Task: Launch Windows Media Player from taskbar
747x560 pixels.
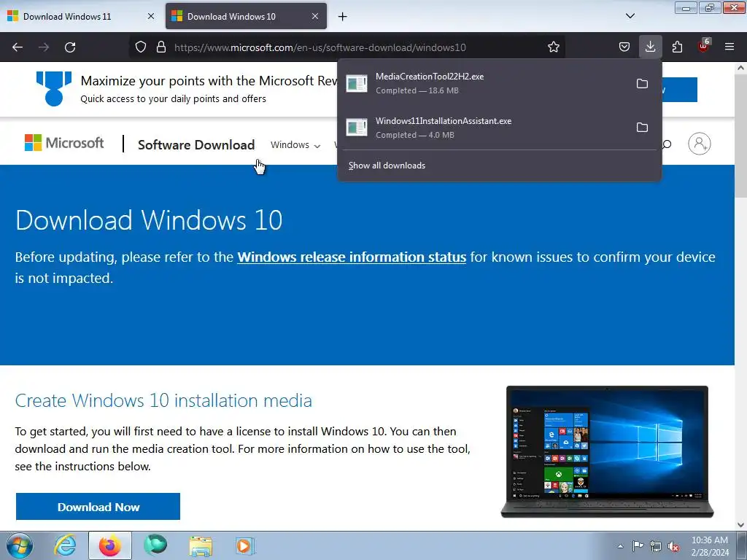Action: click(x=245, y=545)
